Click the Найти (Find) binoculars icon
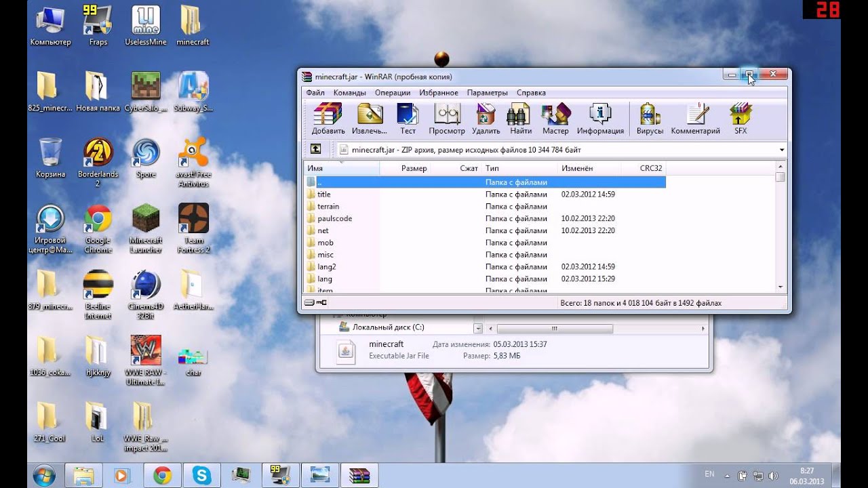868x488 pixels. pos(520,119)
